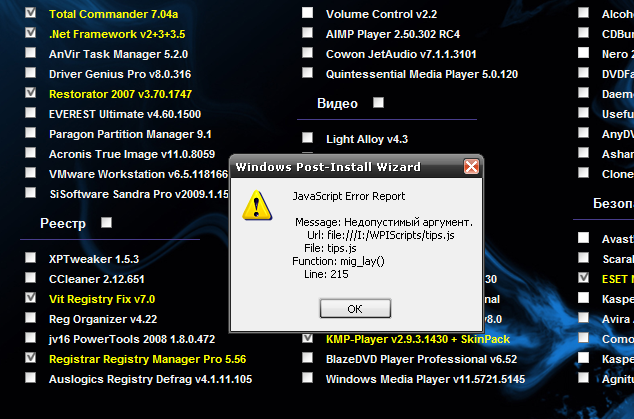
Task: Enable Light Alloy v4.3 checkbox
Action: [x=307, y=139]
